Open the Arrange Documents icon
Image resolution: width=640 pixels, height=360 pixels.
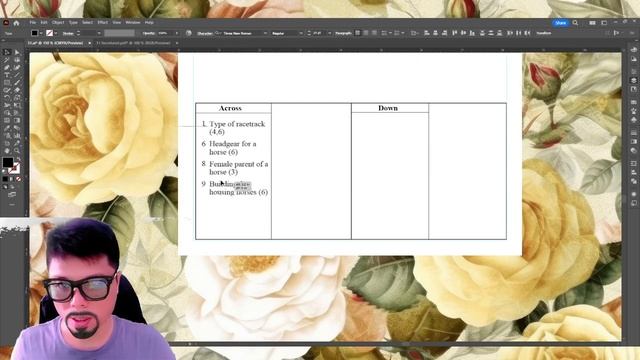592,23
